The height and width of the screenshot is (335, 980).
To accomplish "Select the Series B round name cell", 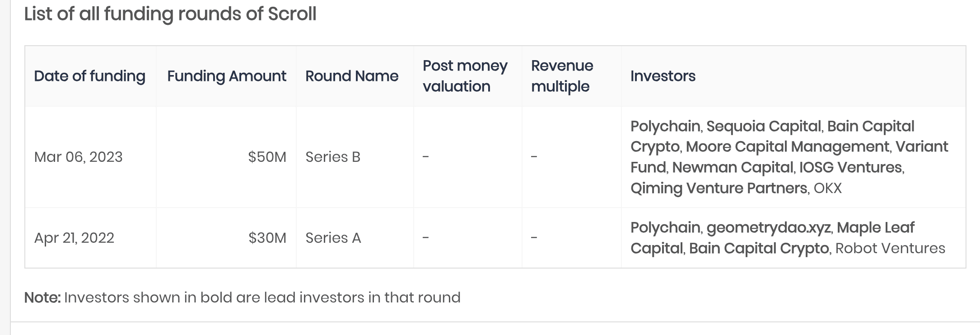I will (x=333, y=157).
